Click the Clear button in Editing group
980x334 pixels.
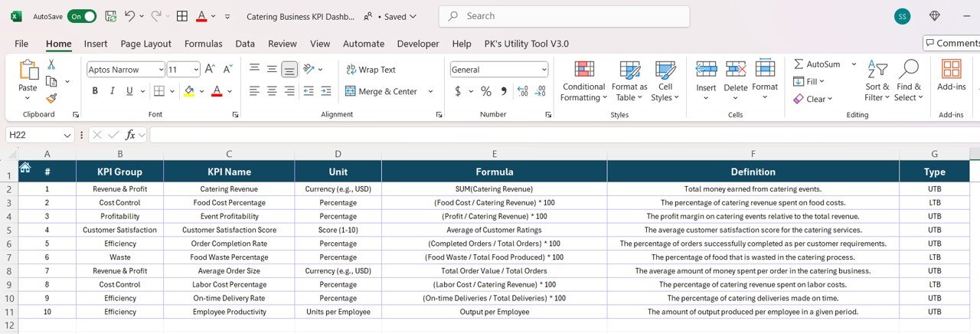812,99
